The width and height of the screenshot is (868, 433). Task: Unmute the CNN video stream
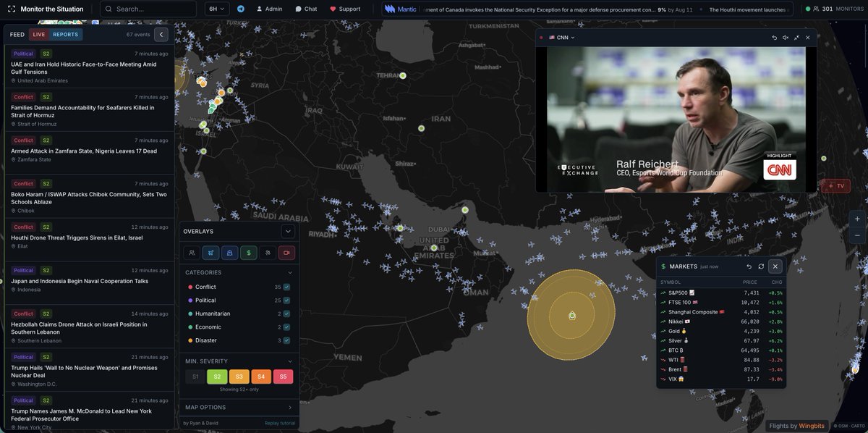(786, 38)
